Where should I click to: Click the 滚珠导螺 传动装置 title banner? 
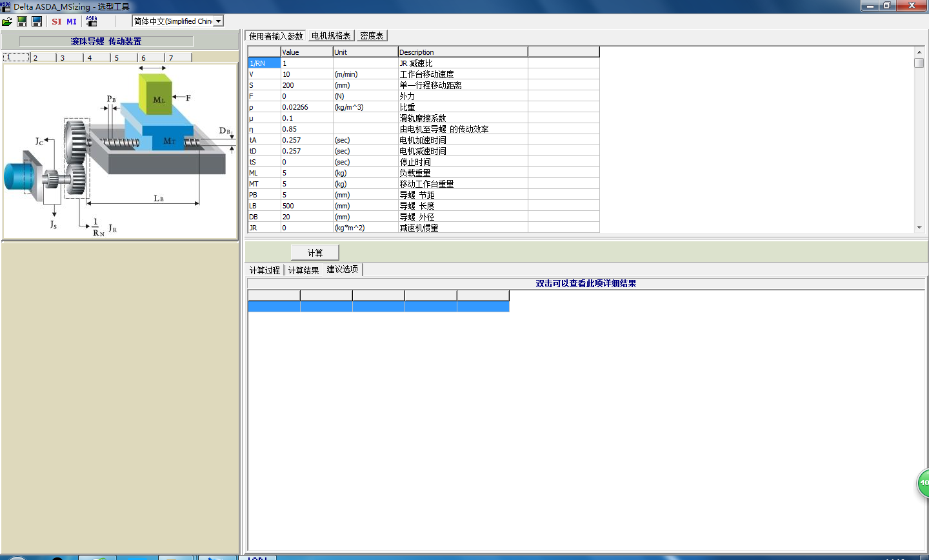[106, 41]
